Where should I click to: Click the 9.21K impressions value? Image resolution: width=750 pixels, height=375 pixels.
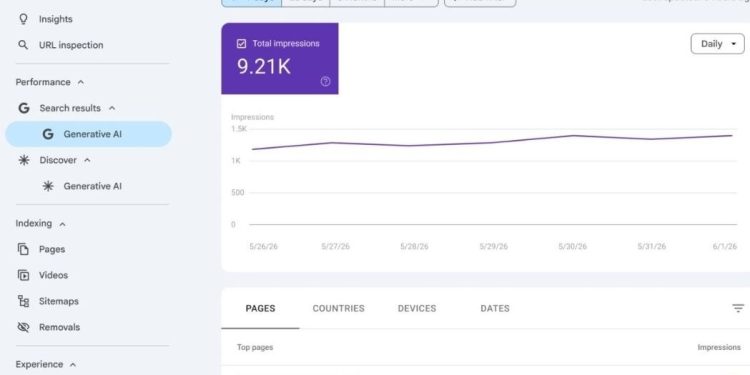[264, 67]
